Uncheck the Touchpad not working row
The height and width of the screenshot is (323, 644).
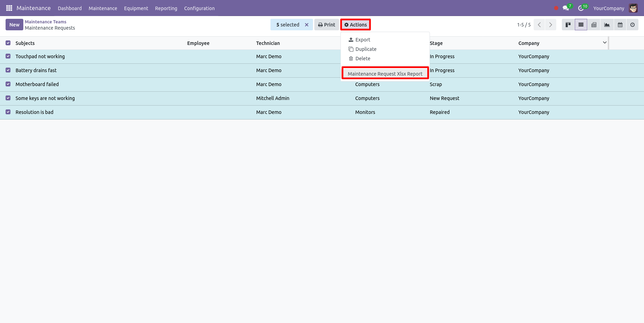(x=8, y=56)
